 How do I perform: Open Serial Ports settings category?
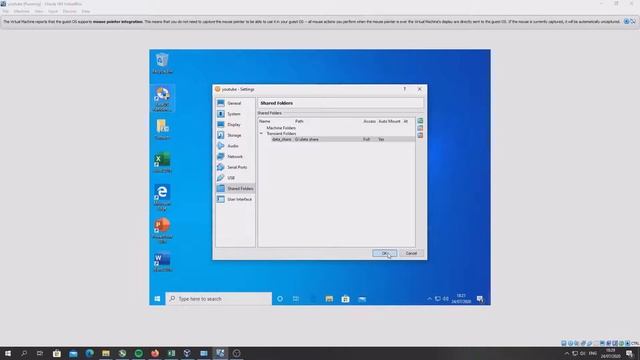pyautogui.click(x=235, y=167)
